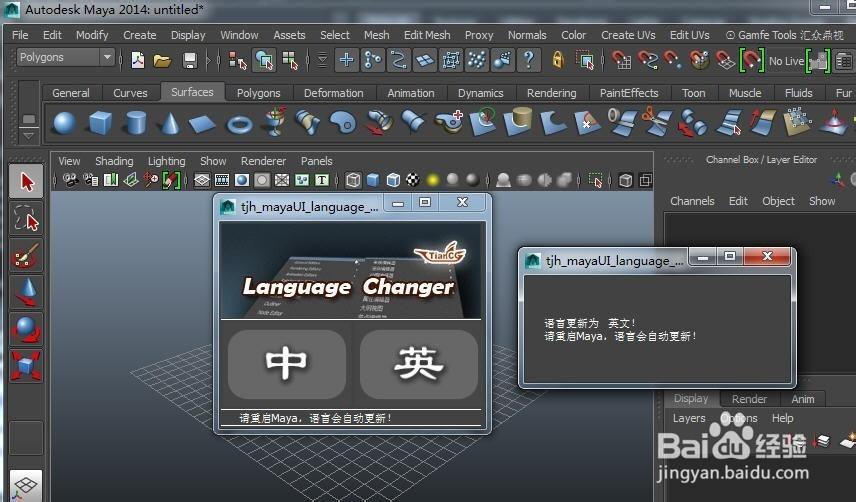Activate the Paint Selection tool
The width and height of the screenshot is (856, 502).
click(26, 255)
